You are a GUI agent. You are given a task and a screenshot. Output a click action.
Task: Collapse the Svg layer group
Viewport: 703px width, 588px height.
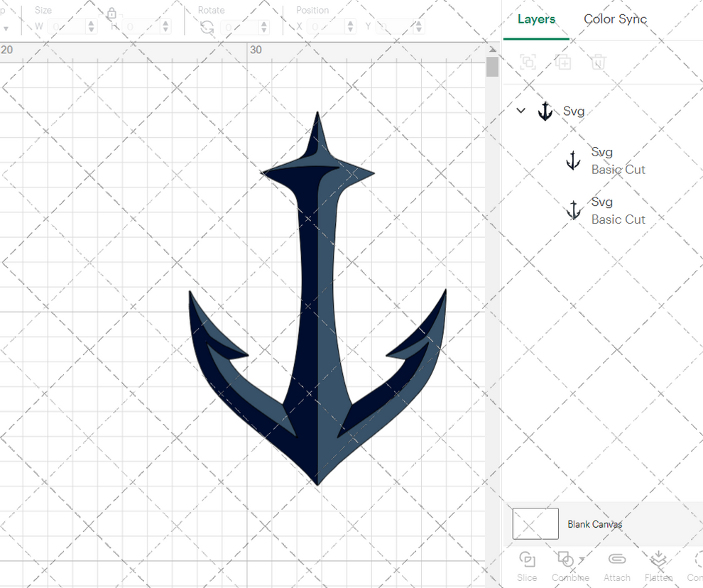tap(521, 110)
